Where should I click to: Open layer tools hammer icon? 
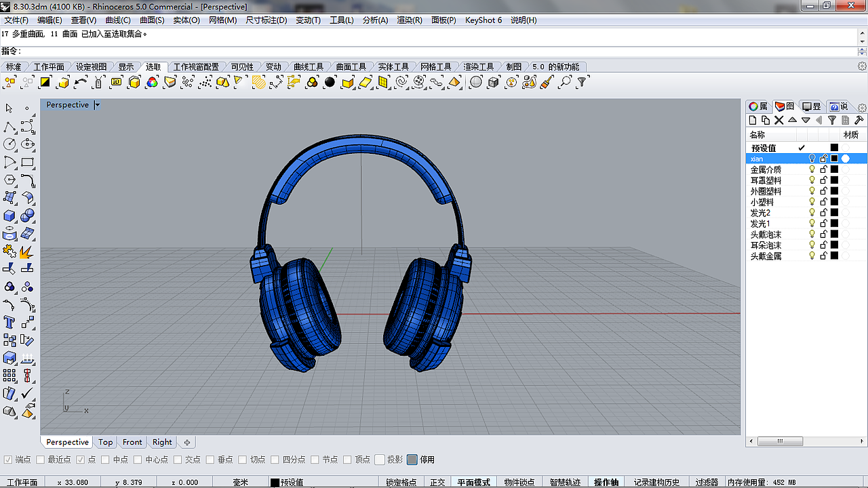859,120
